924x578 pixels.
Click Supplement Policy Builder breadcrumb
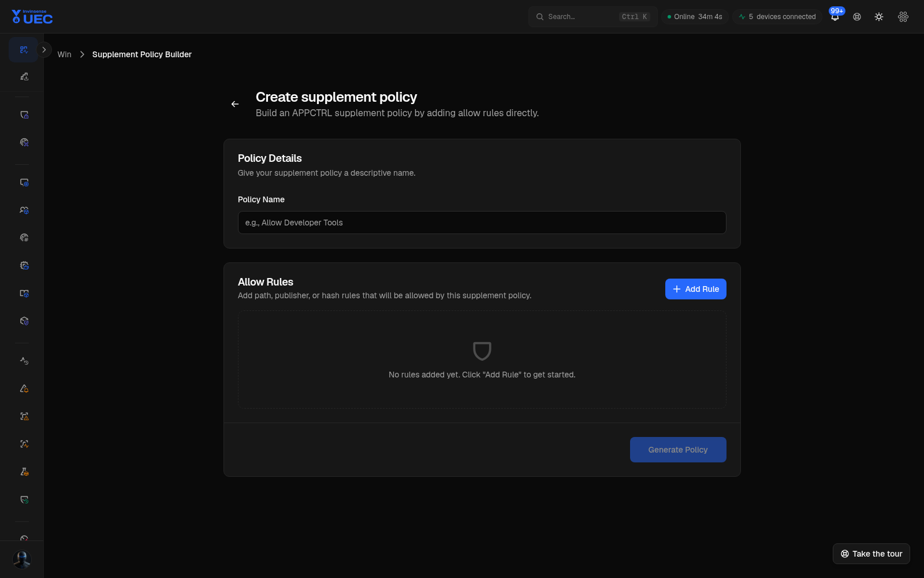(x=142, y=54)
